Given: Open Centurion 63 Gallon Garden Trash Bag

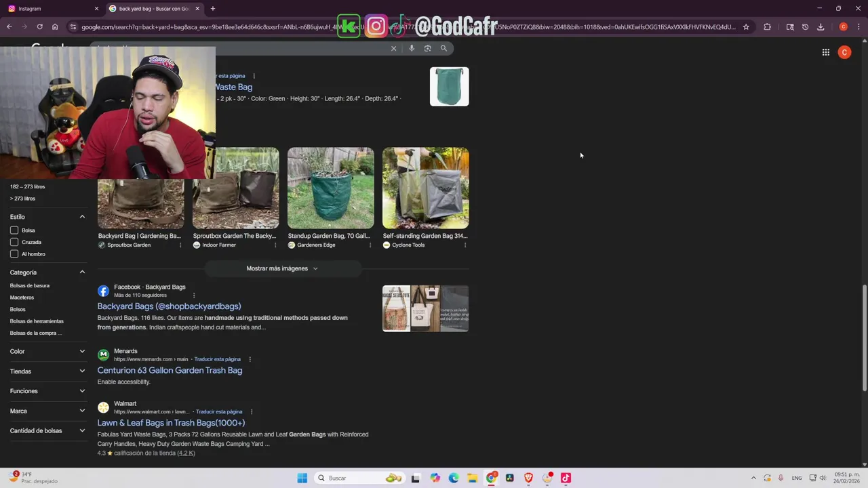Looking at the screenshot, I should tap(170, 370).
